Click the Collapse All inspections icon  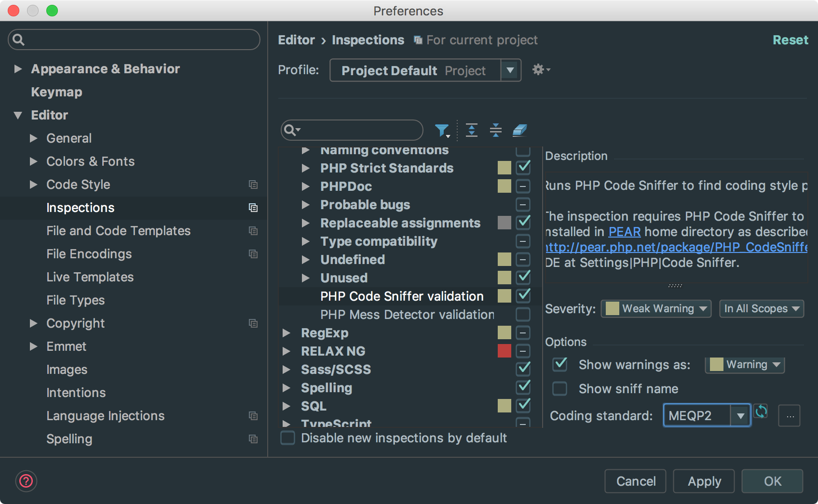495,130
